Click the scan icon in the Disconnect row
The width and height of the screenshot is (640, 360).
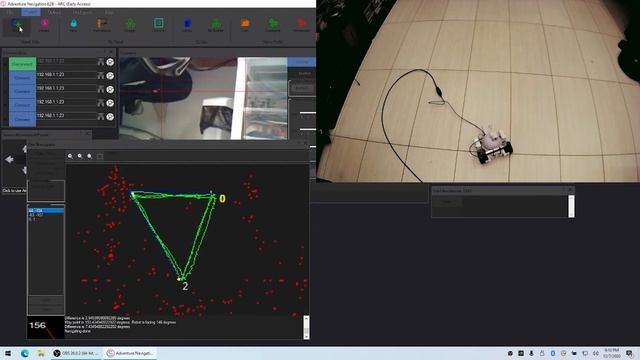coord(101,62)
